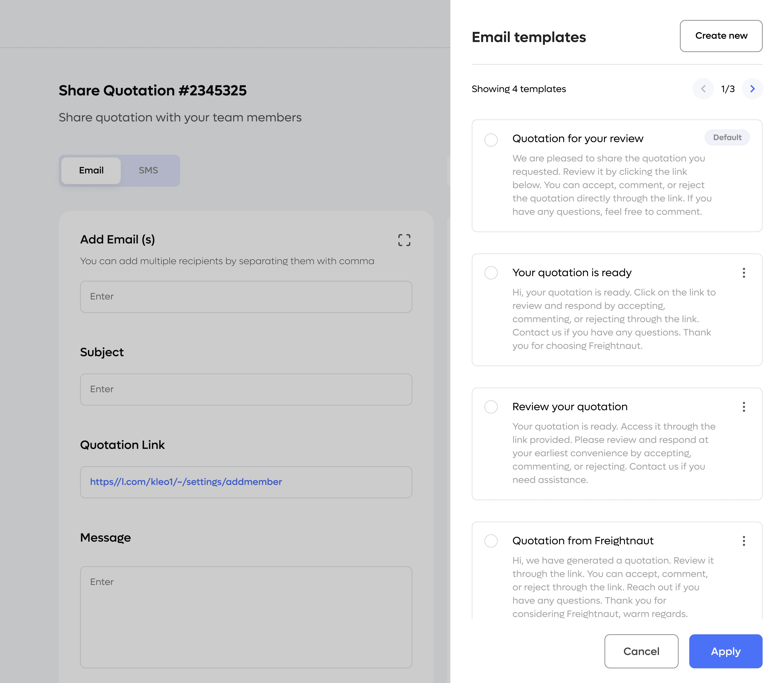Viewport: 784px width, 683px height.
Task: Select Quotation from Freightnaut radio button
Action: 491,541
